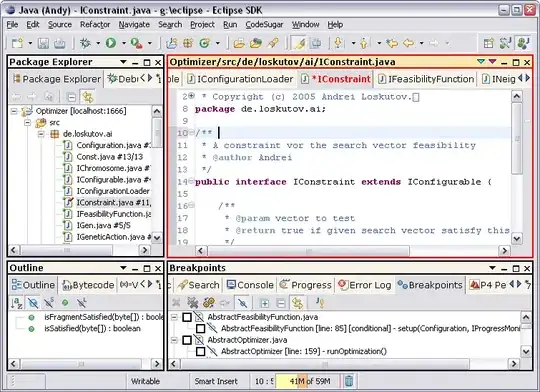
Task: Run garbage collector trash can icon
Action: (349, 381)
